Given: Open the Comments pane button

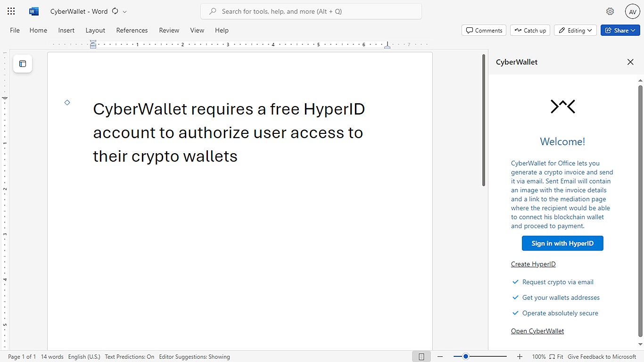Looking at the screenshot, I should (484, 30).
